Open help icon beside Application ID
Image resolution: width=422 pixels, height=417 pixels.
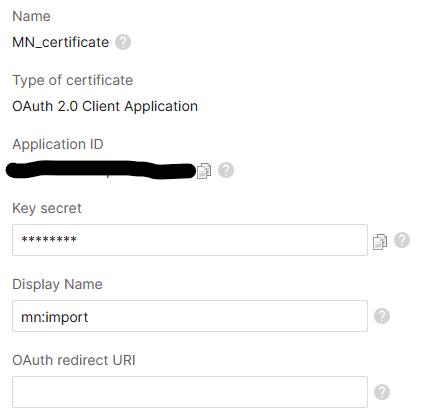(226, 170)
